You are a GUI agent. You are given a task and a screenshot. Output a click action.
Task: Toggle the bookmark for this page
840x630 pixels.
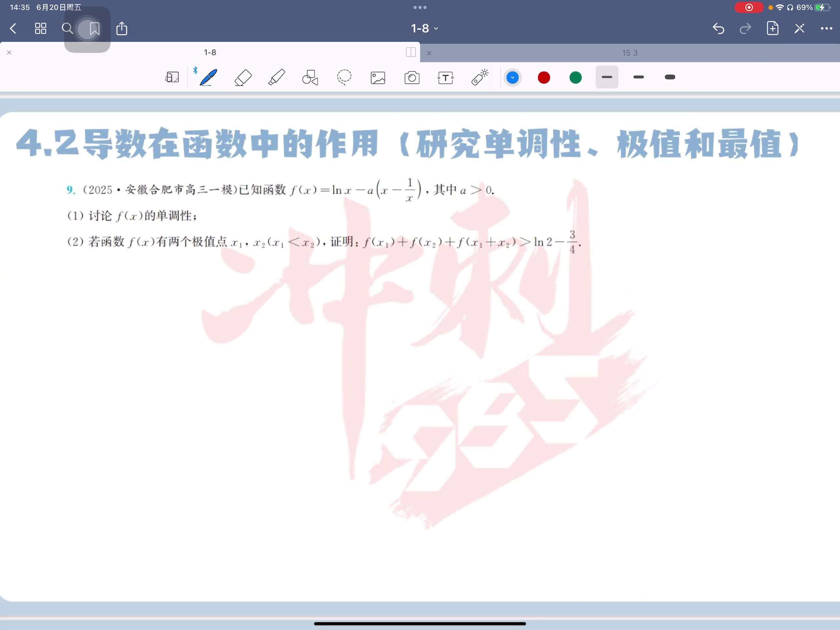[94, 29]
